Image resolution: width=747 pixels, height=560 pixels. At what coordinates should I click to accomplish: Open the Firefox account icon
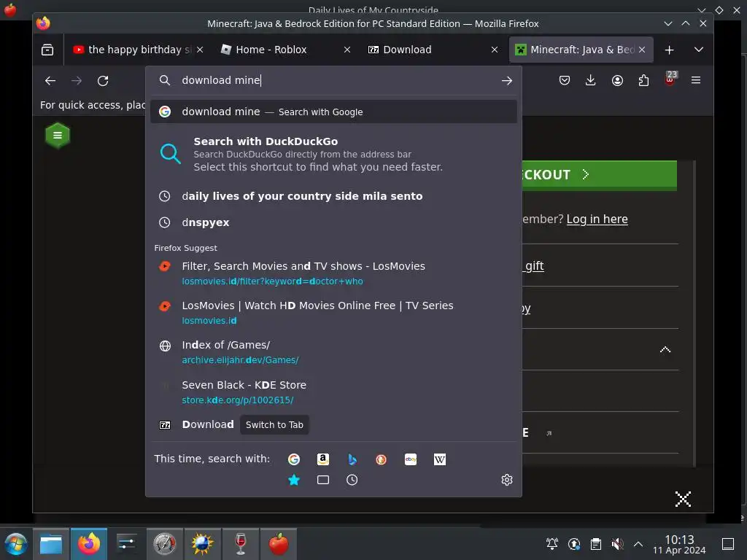(x=617, y=80)
